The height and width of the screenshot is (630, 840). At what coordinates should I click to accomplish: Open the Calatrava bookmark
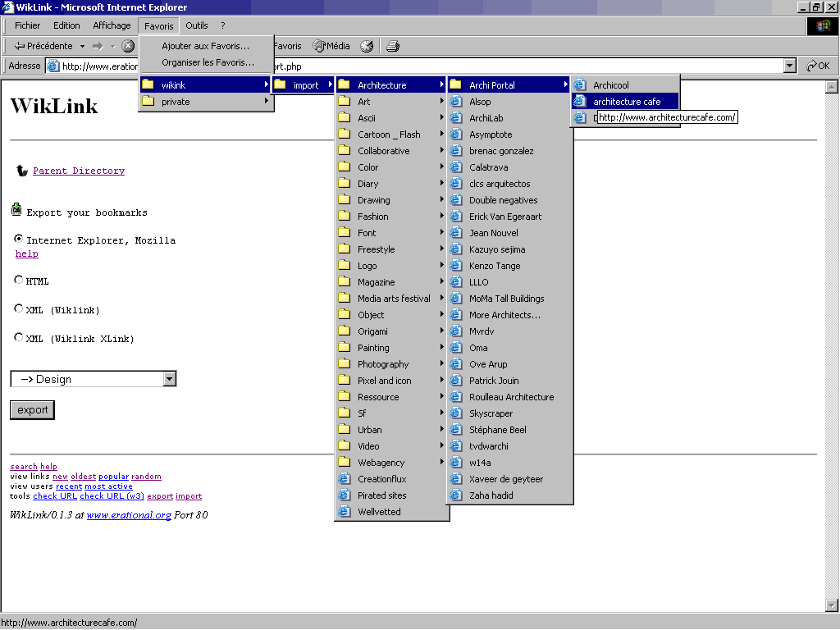(509, 167)
